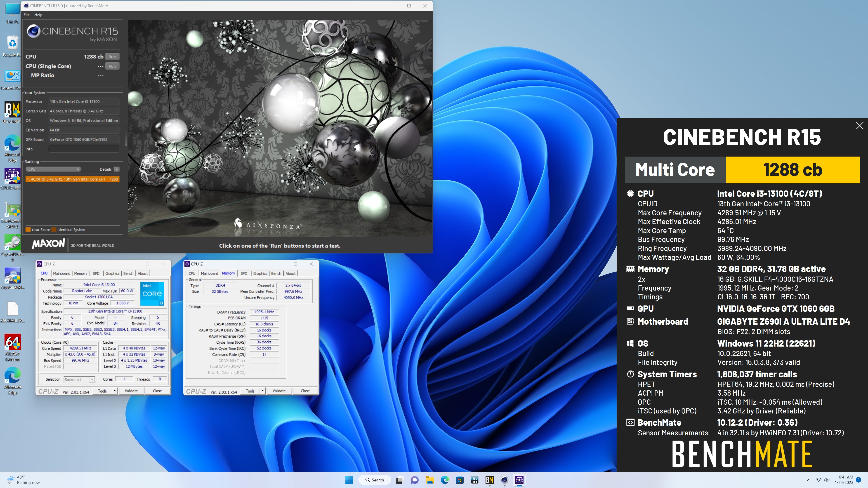Switch to CPU-Z in taskbar

tap(519, 480)
